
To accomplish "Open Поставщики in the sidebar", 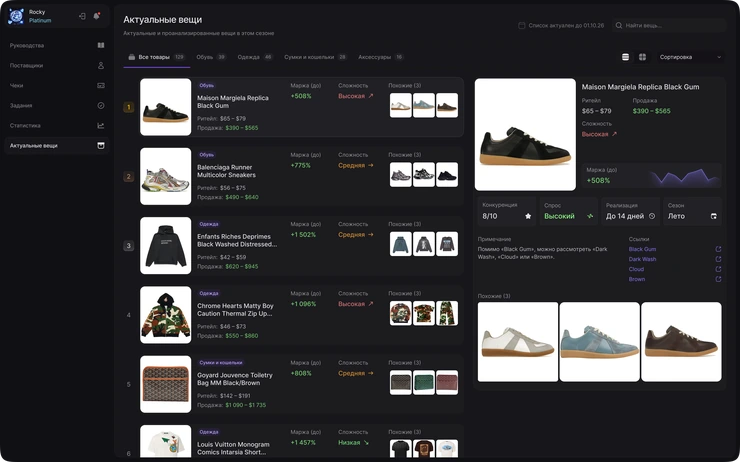I will [x=57, y=66].
